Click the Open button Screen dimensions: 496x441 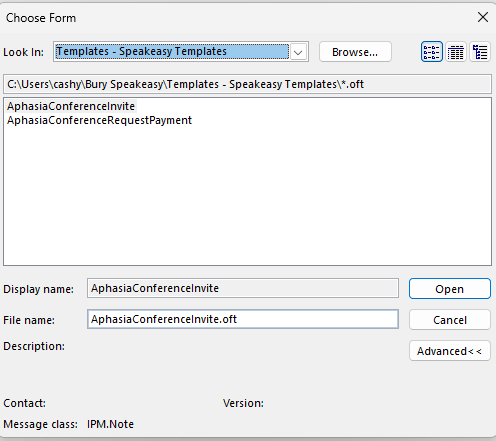(x=450, y=289)
